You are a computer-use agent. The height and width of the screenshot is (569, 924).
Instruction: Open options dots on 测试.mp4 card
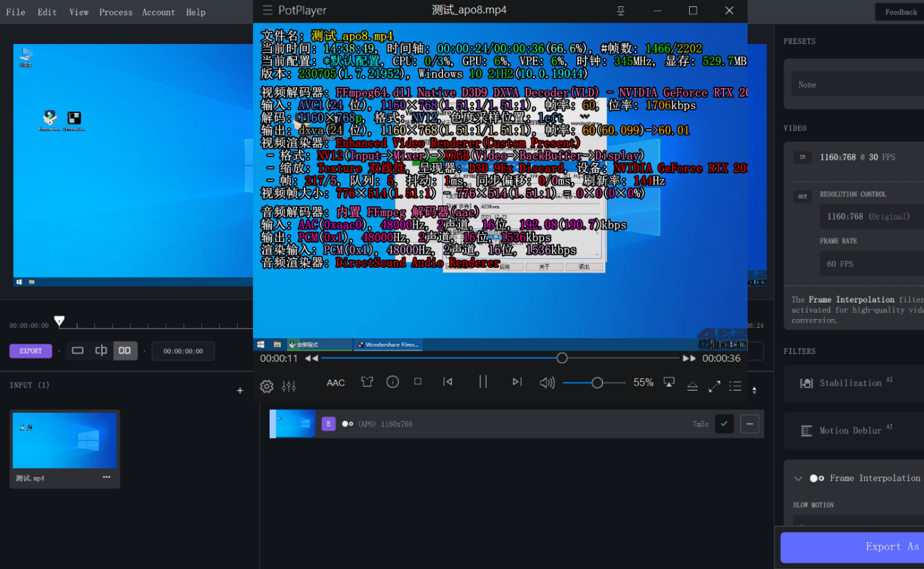coord(107,477)
